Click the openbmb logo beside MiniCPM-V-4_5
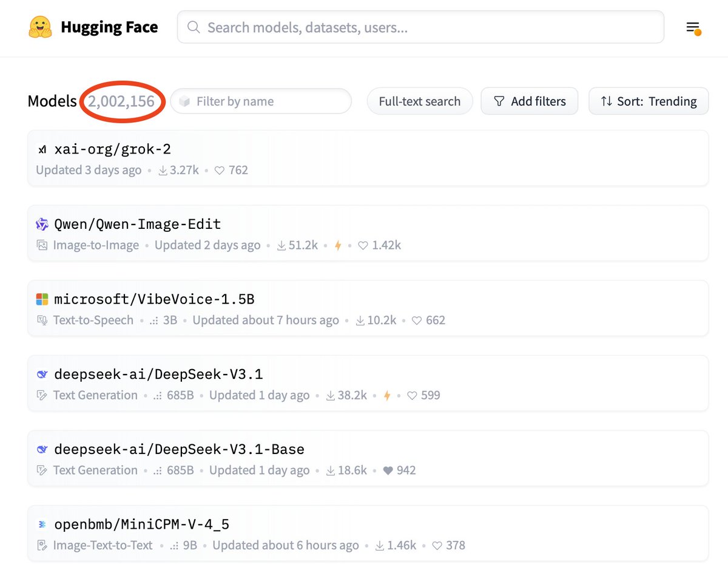Image resolution: width=728 pixels, height=567 pixels. [42, 525]
